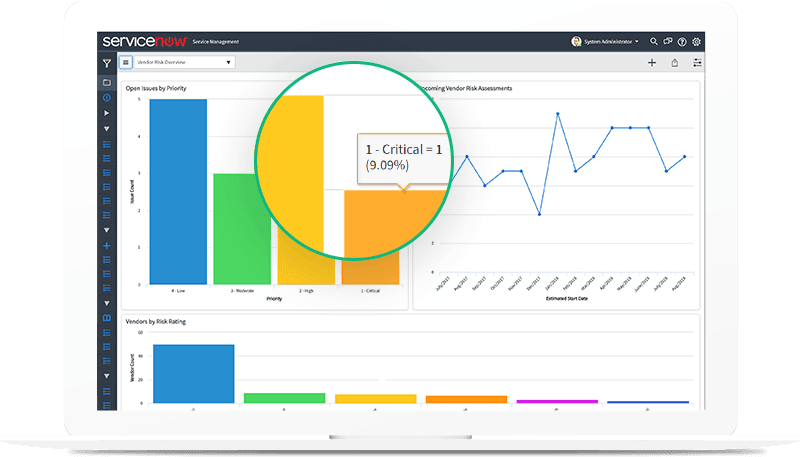Click the Priority axis title
800x457 pixels.
[x=274, y=299]
